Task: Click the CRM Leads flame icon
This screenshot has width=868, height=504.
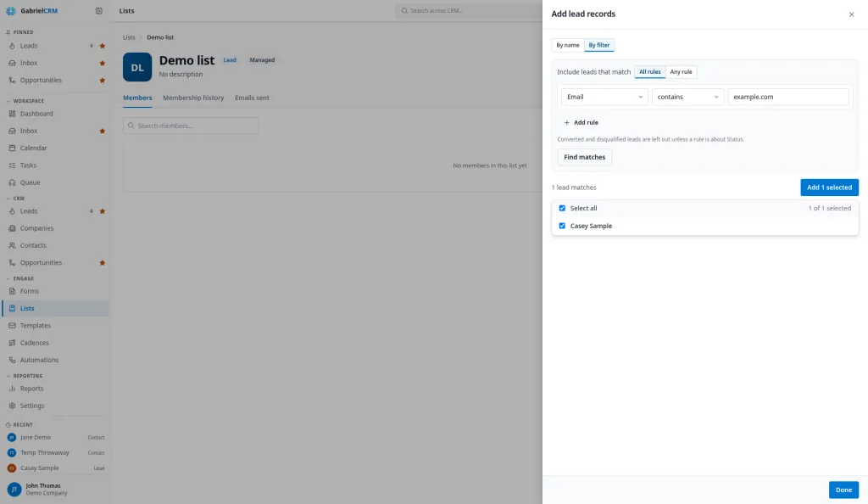Action: 12,211
